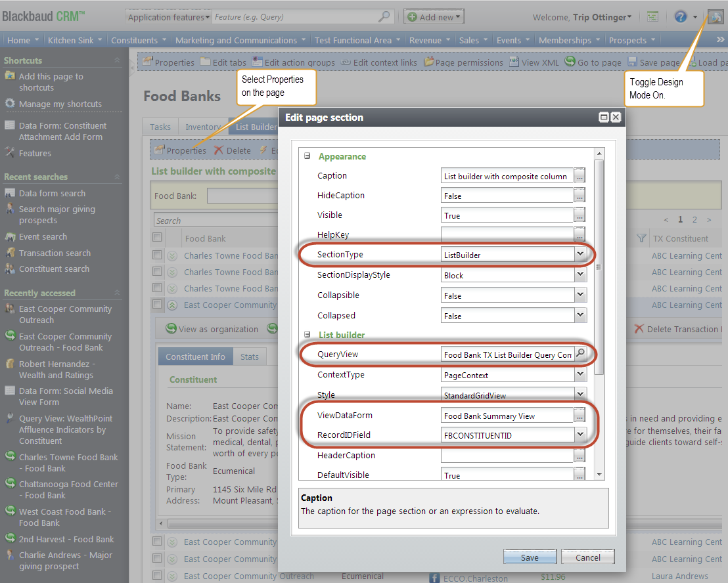Click the Delete Transaction red X icon
Image resolution: width=728 pixels, height=583 pixels.
pyautogui.click(x=639, y=329)
